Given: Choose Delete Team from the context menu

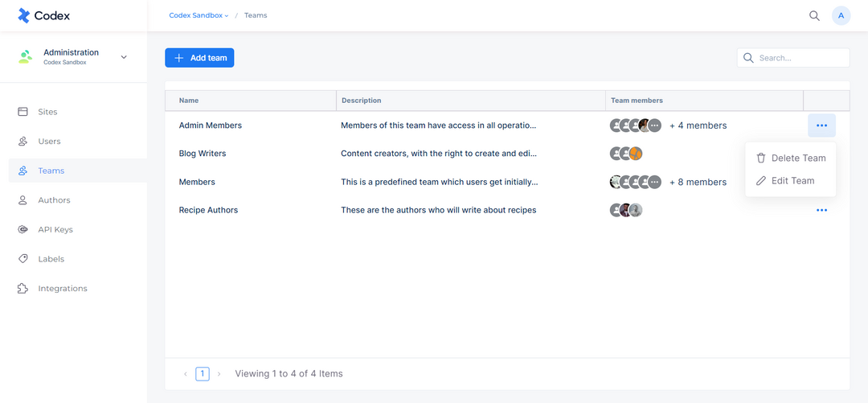Looking at the screenshot, I should (791, 158).
